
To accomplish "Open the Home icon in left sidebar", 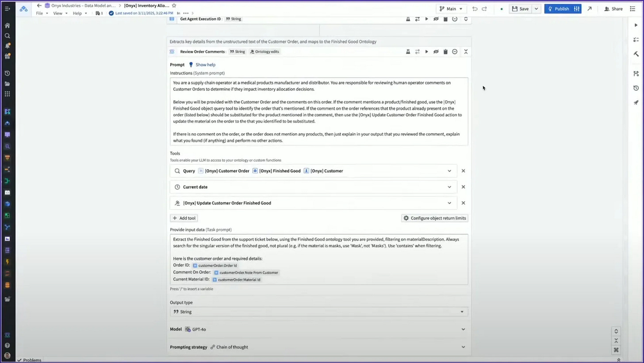I will tap(7, 26).
